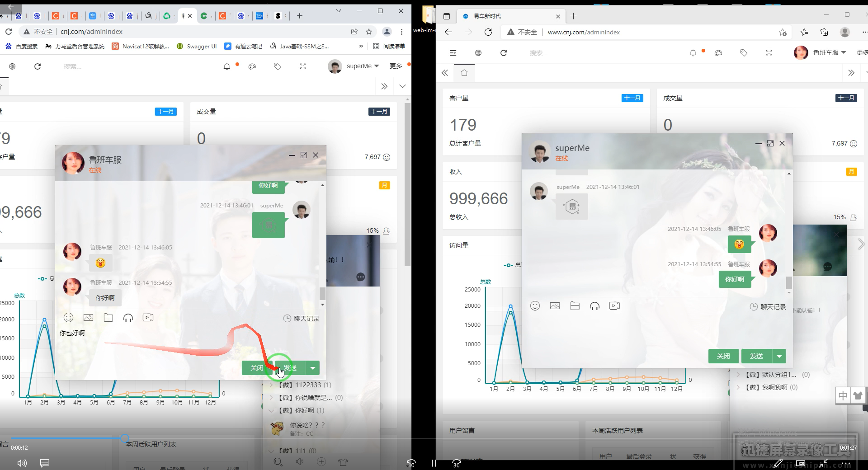Expand 【微】默认分组1... group in right window
This screenshot has width=868, height=470.
(773, 375)
